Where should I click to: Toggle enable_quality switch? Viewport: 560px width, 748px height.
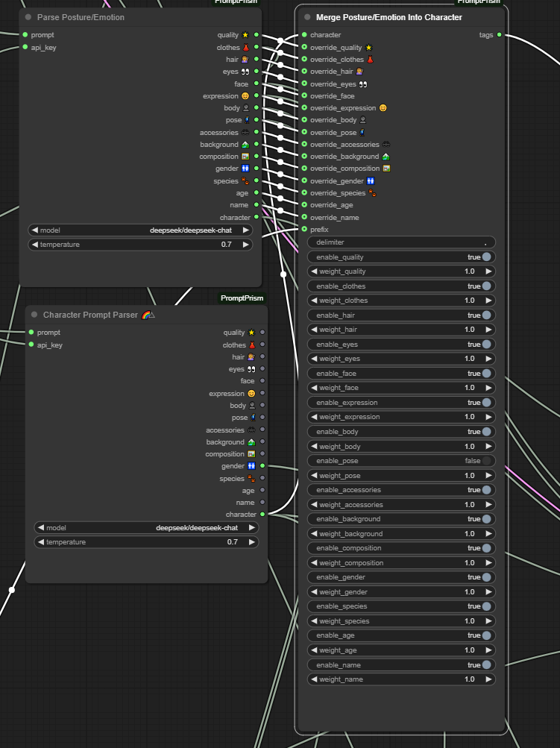[x=486, y=257]
